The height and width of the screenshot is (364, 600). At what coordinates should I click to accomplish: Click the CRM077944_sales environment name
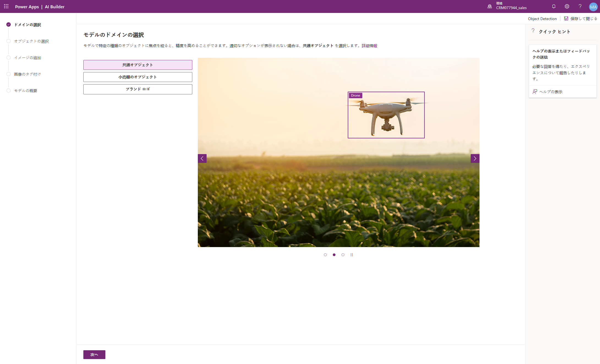(511, 8)
